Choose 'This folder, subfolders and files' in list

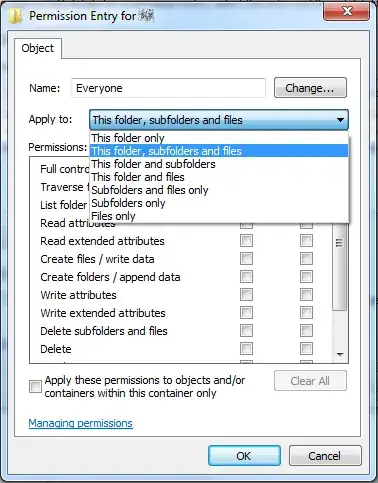219,151
